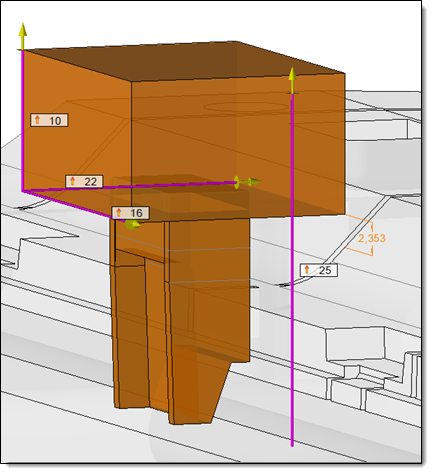
Task: Select the left side face of the orange box
Action: tap(77, 133)
